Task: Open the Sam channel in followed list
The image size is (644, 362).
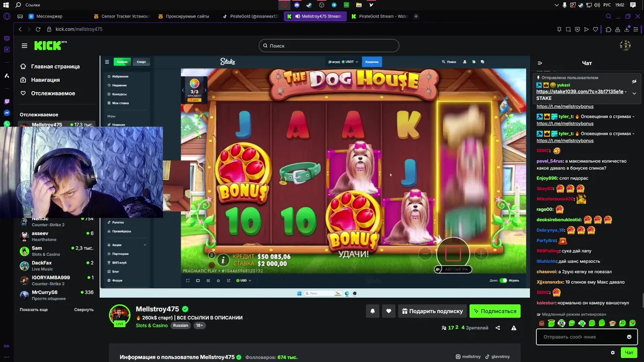Action: tap(56, 251)
